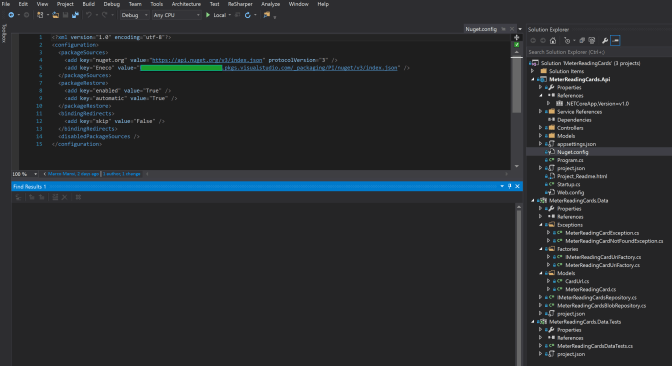Click the Navigate Backward toolbar icon
Image resolution: width=672 pixels, height=366 pixels.
click(x=11, y=15)
